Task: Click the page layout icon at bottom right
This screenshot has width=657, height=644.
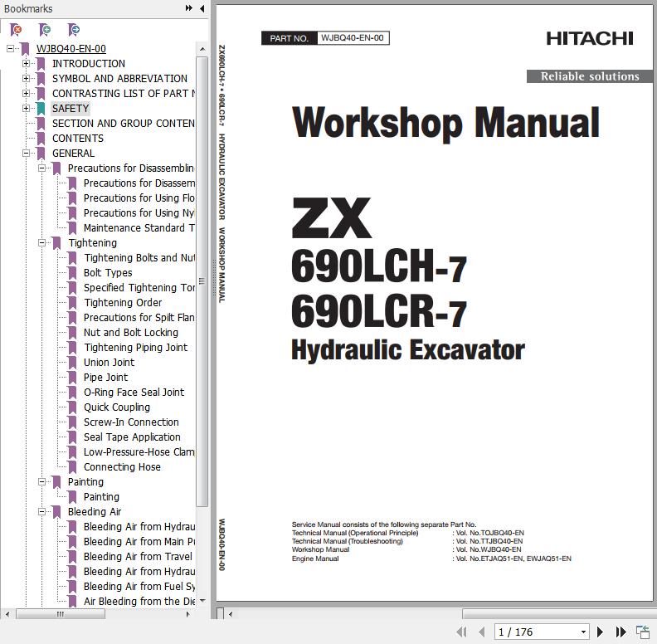Action: 642,632
